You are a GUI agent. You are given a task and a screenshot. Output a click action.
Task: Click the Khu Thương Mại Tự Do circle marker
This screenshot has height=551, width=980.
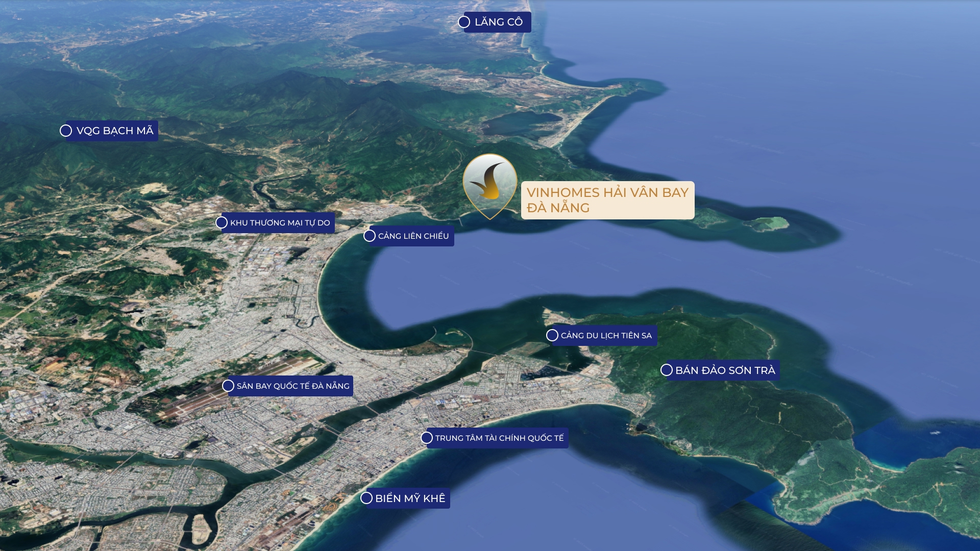[x=222, y=222]
